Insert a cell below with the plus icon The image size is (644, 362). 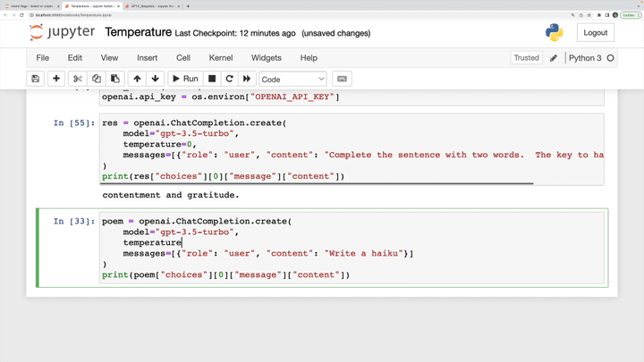(x=56, y=79)
